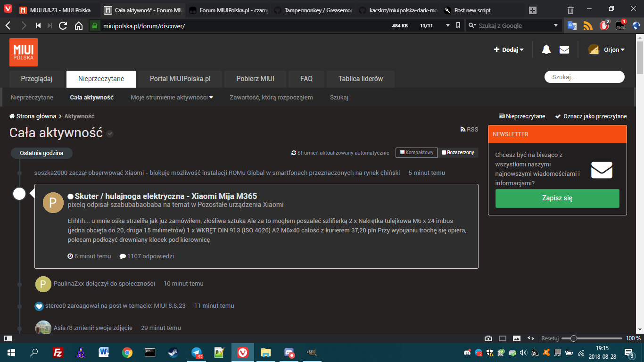Switch to Kompaktowy view mode
Screen dimensions: 644x362
click(x=416, y=153)
